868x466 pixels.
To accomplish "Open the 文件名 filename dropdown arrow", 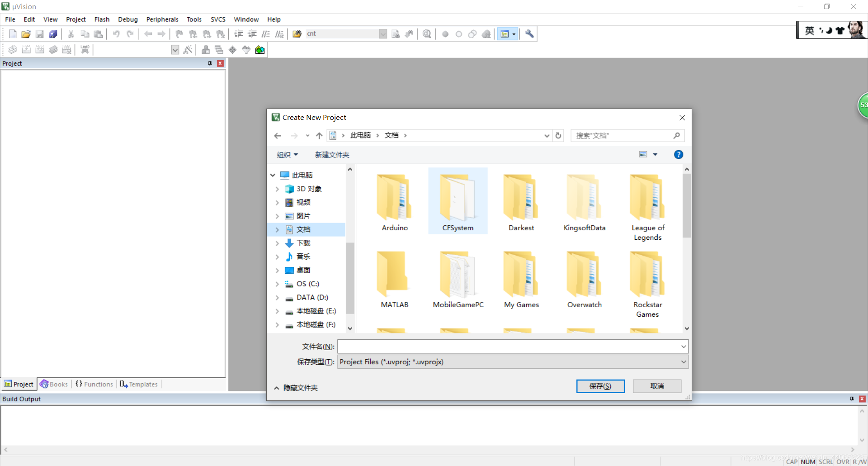I will click(684, 347).
